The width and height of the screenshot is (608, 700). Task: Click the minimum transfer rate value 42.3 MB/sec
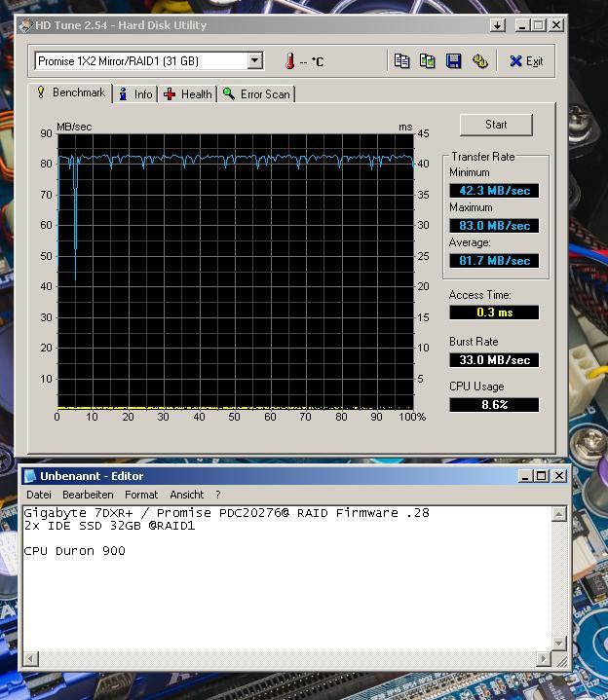494,191
